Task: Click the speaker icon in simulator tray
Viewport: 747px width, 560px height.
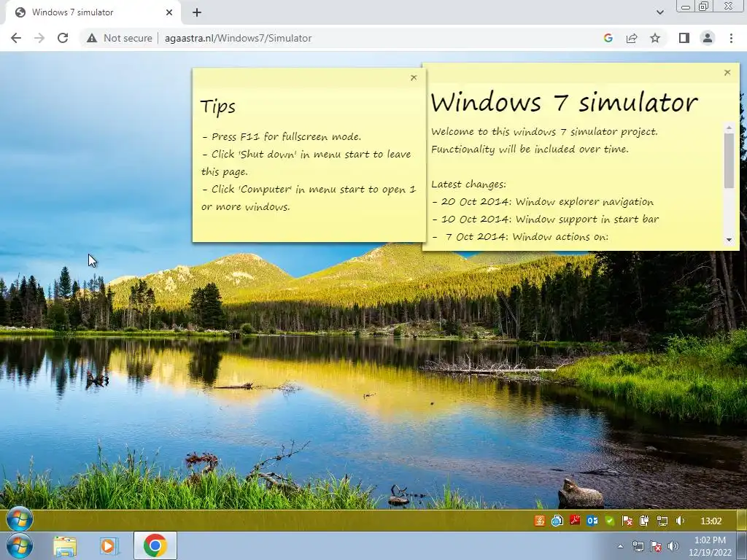Action: (x=680, y=521)
